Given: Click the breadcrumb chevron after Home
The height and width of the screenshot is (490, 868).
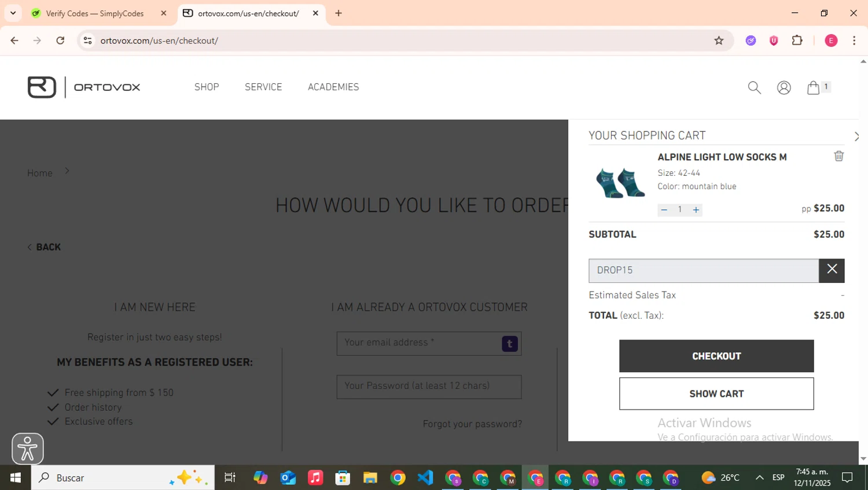Looking at the screenshot, I should click(67, 171).
